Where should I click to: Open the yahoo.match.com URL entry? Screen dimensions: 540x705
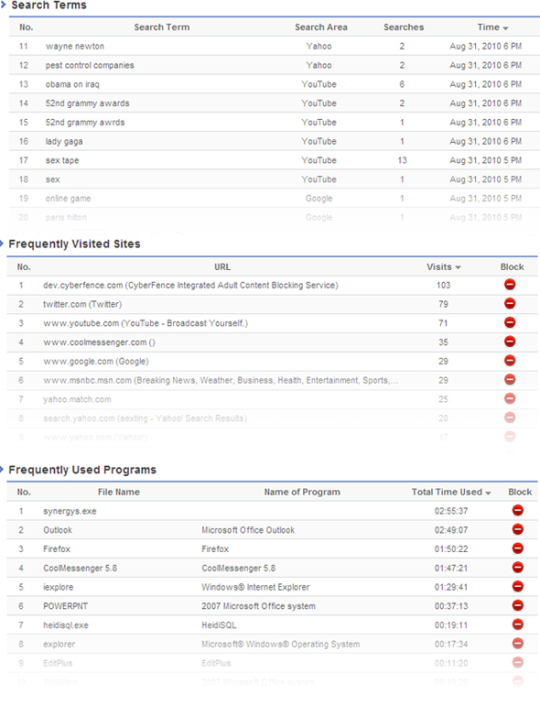point(77,399)
